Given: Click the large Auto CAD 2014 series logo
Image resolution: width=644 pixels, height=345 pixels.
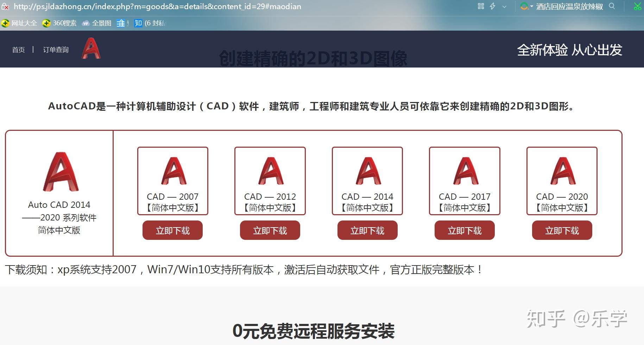Looking at the screenshot, I should pyautogui.click(x=61, y=172).
